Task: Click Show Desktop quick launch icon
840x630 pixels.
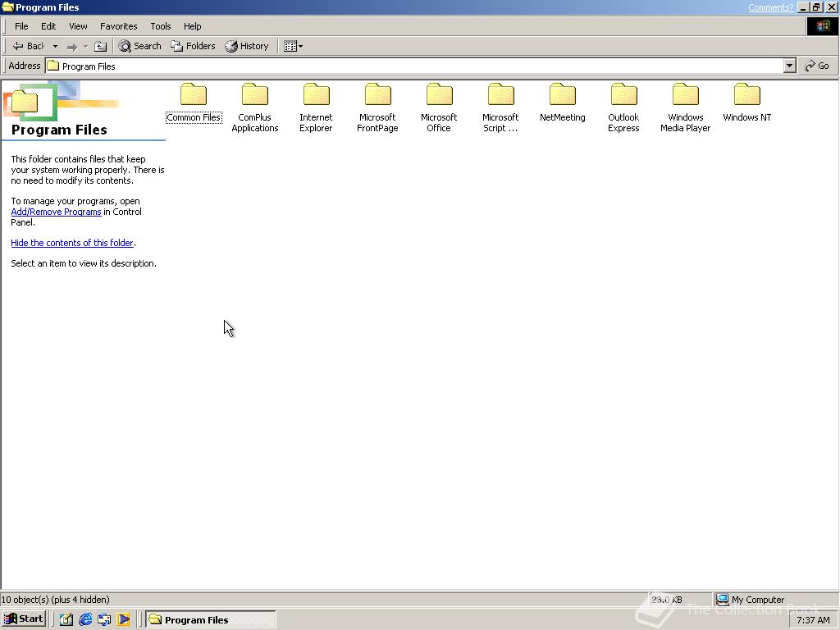Action: (x=66, y=619)
